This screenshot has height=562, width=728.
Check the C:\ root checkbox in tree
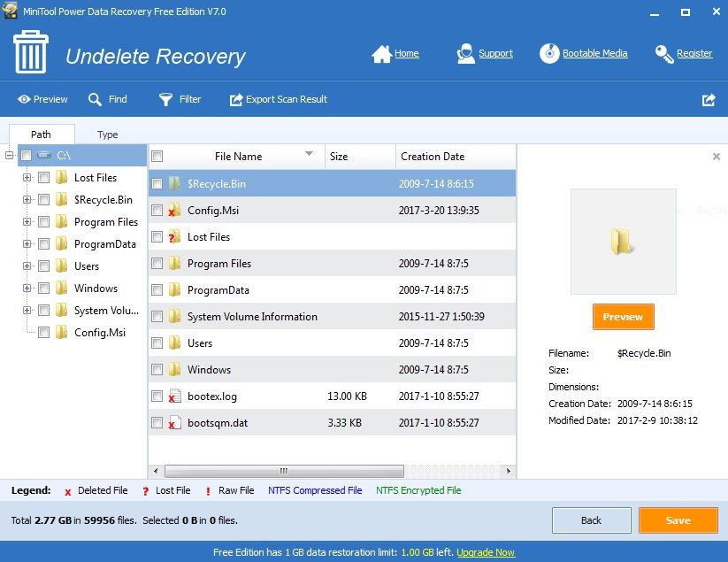click(x=27, y=155)
